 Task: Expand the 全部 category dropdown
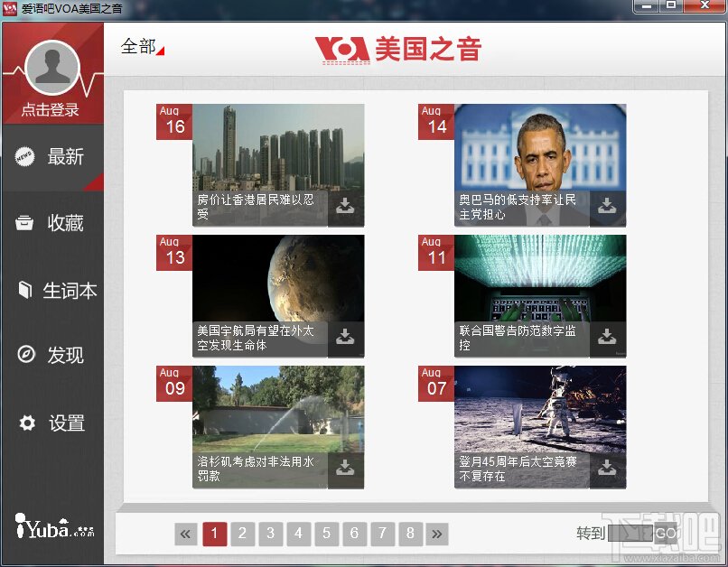[x=142, y=47]
